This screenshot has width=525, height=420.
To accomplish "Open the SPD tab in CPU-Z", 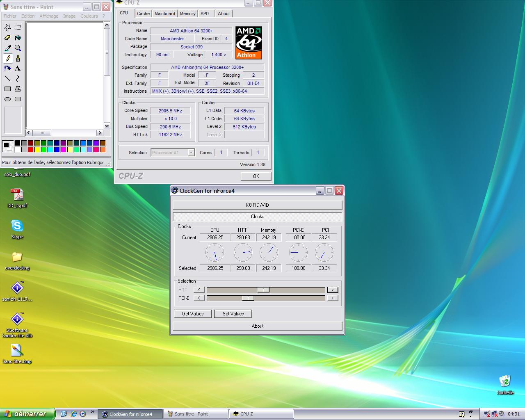I will pyautogui.click(x=205, y=14).
